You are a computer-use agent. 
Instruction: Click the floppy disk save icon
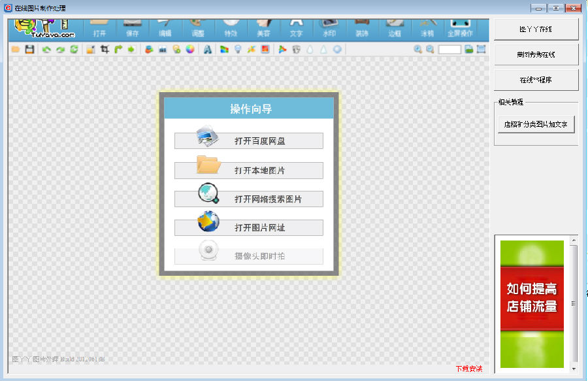point(29,49)
